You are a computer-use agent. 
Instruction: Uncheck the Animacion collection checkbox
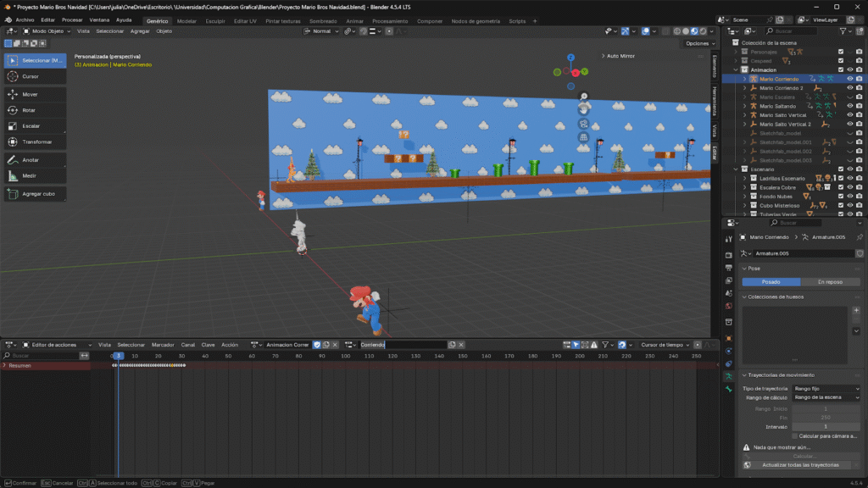(x=841, y=69)
